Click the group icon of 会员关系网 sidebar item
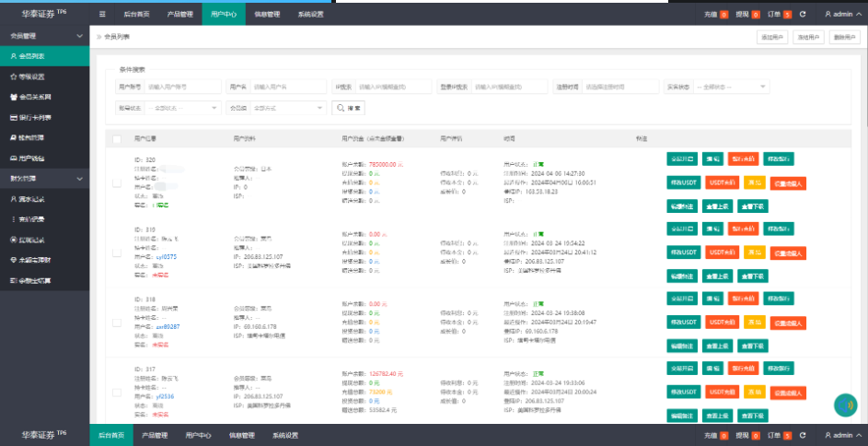This screenshot has width=868, height=446. [14, 97]
